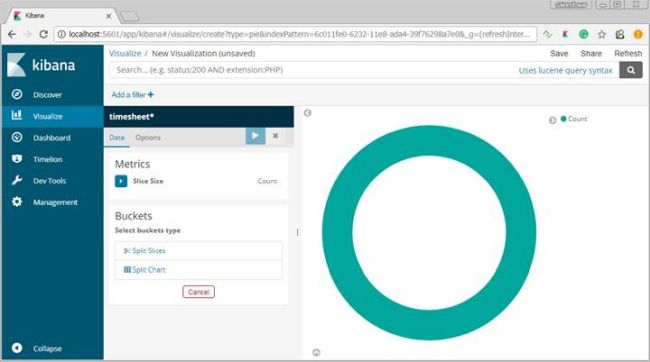Choose Split Slices bucket type

(x=199, y=250)
